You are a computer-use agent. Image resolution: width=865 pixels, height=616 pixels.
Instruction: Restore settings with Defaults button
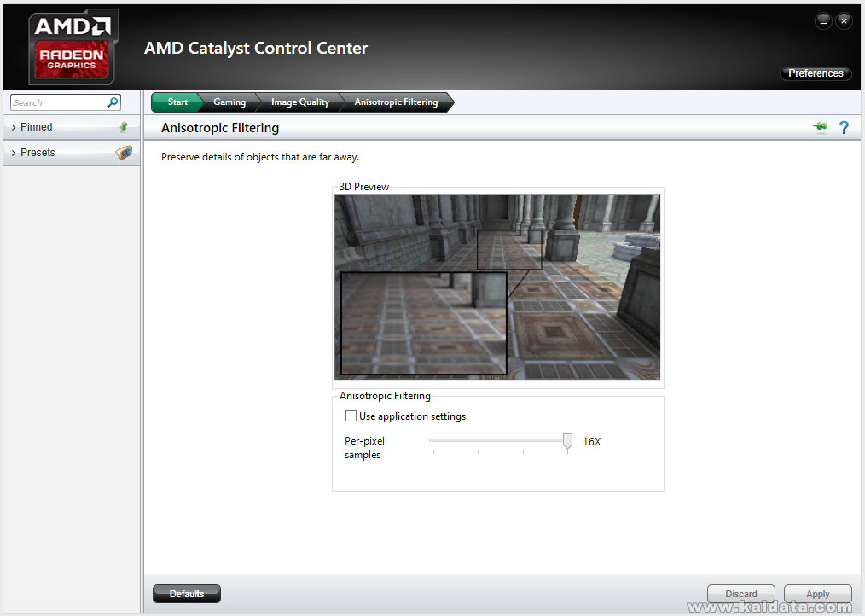click(x=187, y=594)
